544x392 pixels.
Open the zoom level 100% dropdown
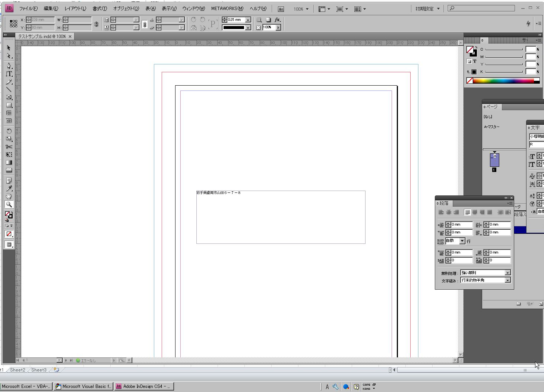[301, 9]
